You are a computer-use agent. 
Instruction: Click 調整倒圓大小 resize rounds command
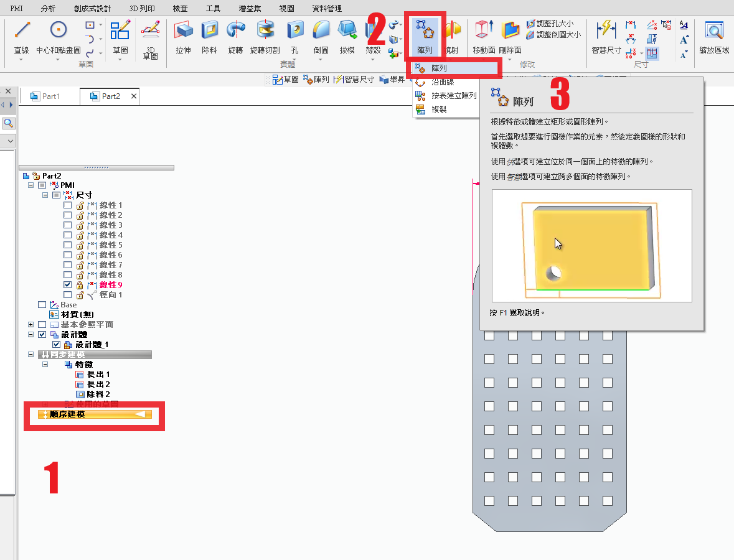pyautogui.click(x=553, y=35)
